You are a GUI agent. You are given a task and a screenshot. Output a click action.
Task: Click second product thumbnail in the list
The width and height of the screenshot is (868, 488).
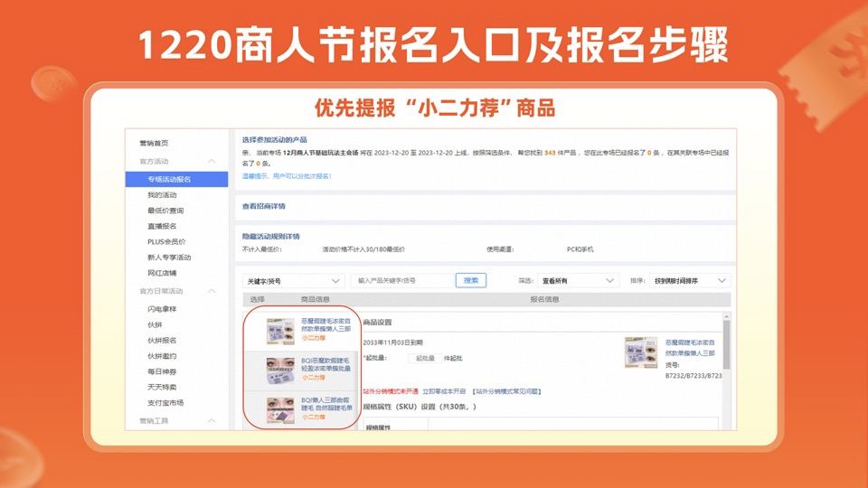point(280,370)
